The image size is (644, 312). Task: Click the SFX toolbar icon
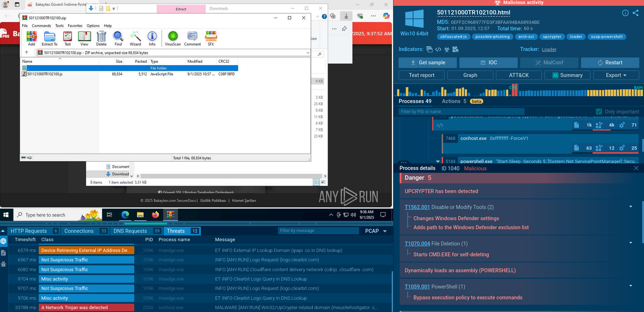[x=211, y=38]
